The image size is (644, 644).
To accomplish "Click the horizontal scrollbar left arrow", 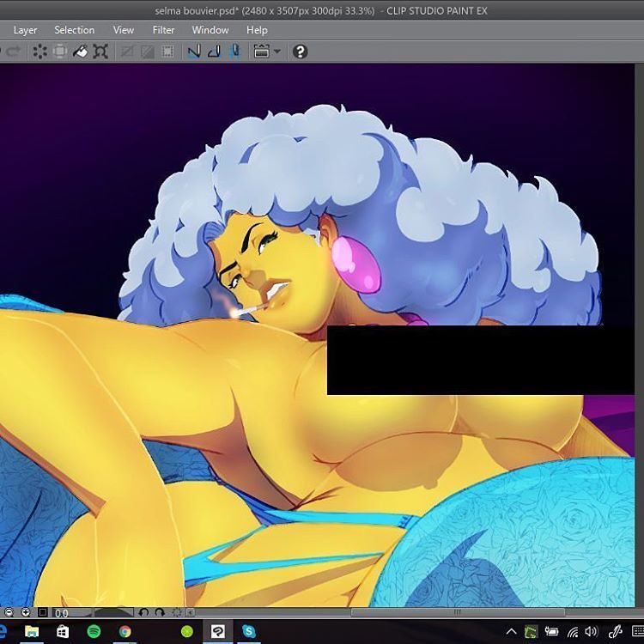I will 191,613.
